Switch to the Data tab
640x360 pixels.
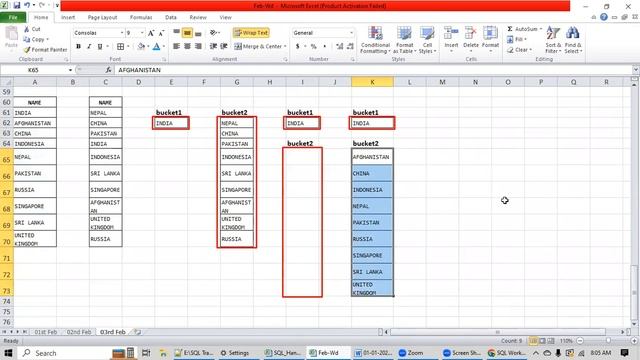171,18
